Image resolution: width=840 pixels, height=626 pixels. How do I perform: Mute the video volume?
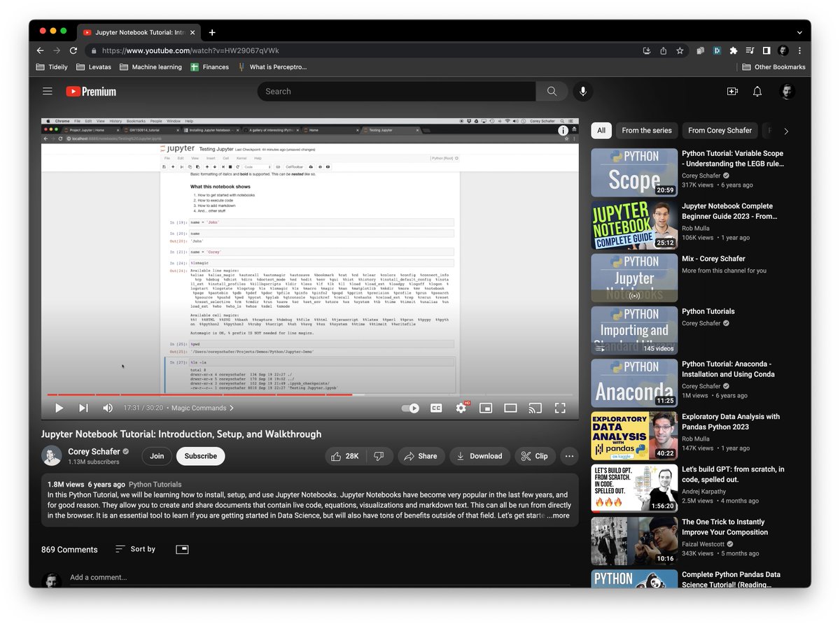(108, 408)
